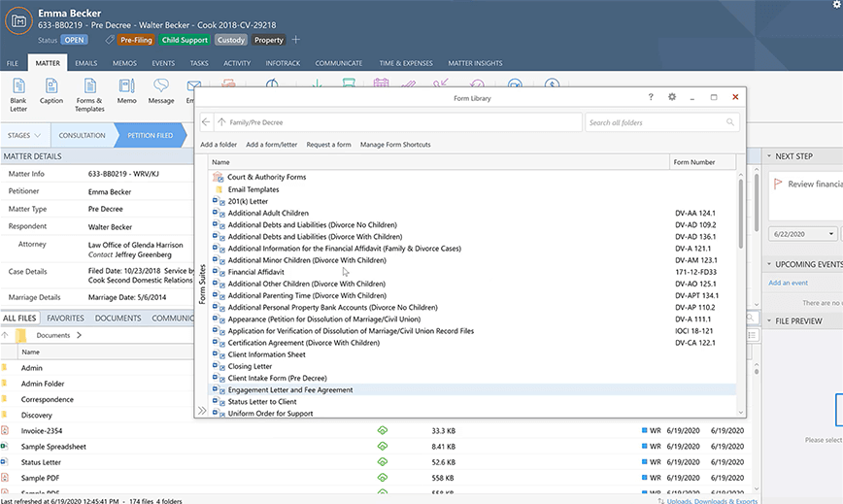Open the FILE menu tab
Screen dimensions: 843x504
click(13, 63)
